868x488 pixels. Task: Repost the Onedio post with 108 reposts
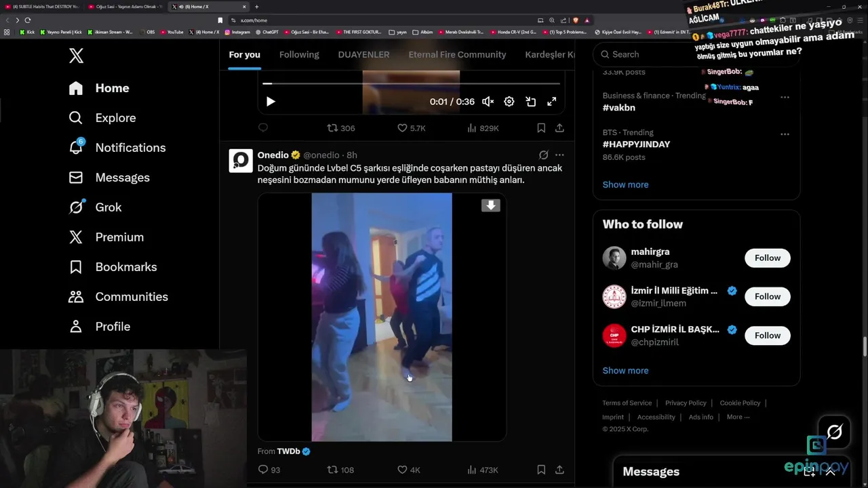[340, 470]
